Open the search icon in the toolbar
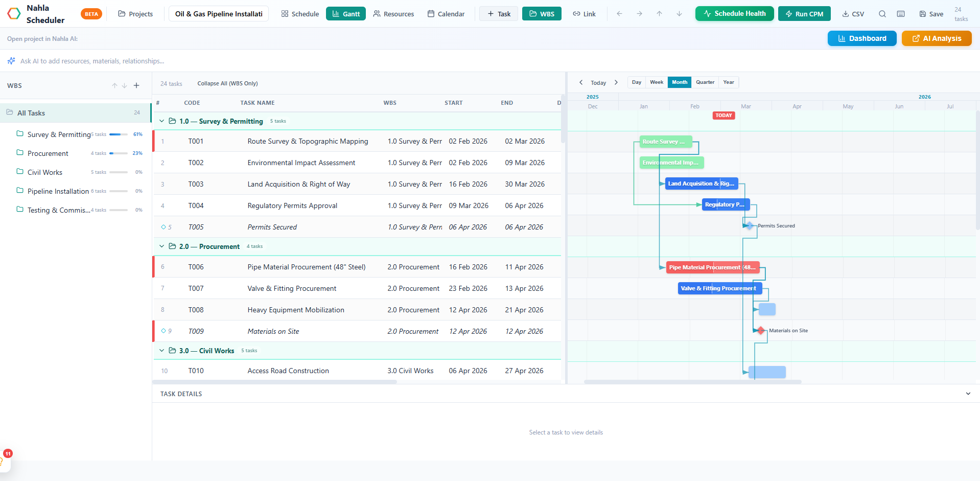The image size is (980, 481). point(882,14)
